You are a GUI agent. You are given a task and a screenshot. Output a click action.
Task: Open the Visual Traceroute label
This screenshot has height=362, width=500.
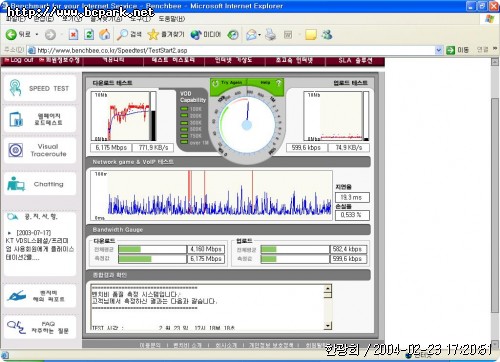pyautogui.click(x=49, y=150)
